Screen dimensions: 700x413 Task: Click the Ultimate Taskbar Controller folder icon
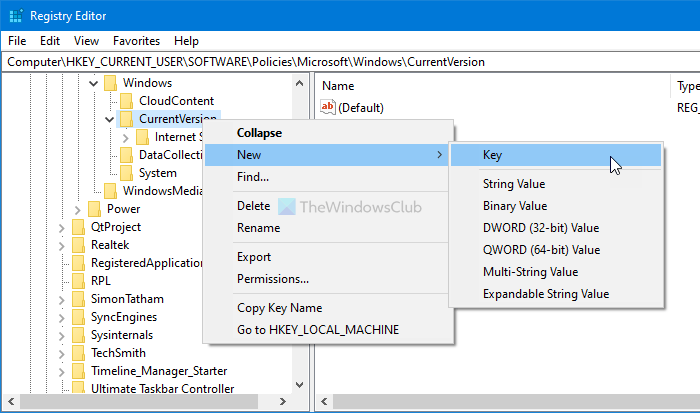pyautogui.click(x=79, y=388)
